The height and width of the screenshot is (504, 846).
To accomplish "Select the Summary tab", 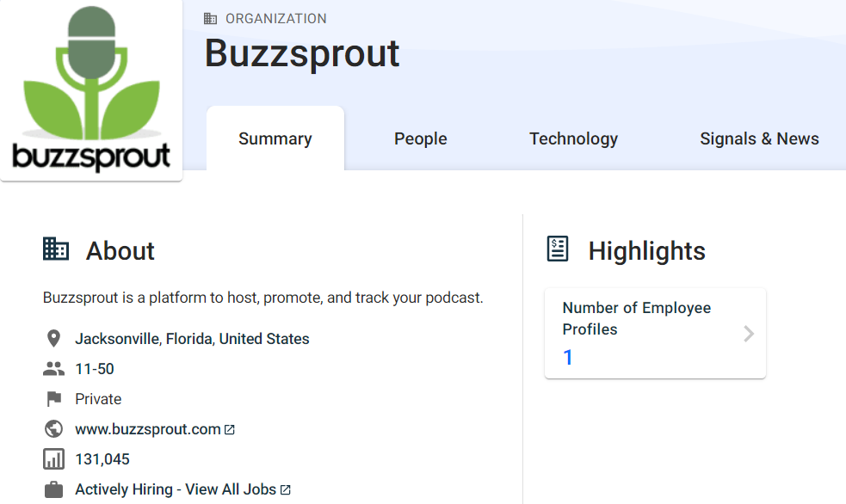I will click(x=275, y=138).
